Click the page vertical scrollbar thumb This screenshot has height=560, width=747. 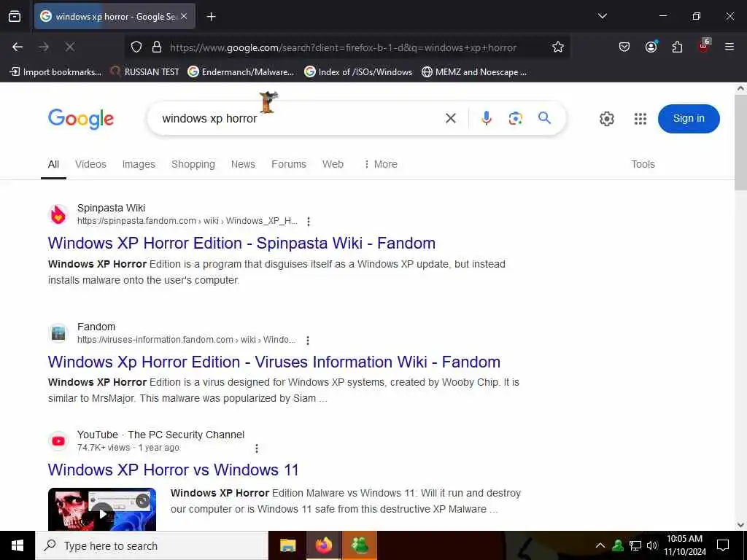coord(741,143)
